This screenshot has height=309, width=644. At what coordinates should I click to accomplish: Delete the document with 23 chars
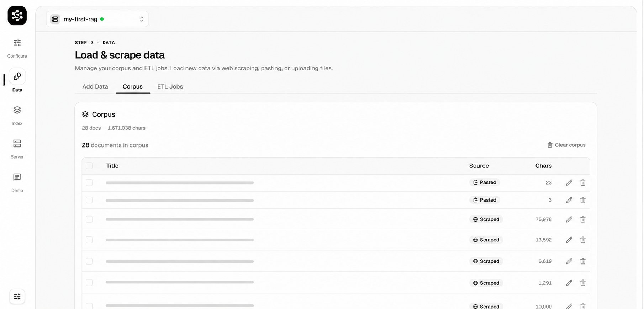[583, 182]
